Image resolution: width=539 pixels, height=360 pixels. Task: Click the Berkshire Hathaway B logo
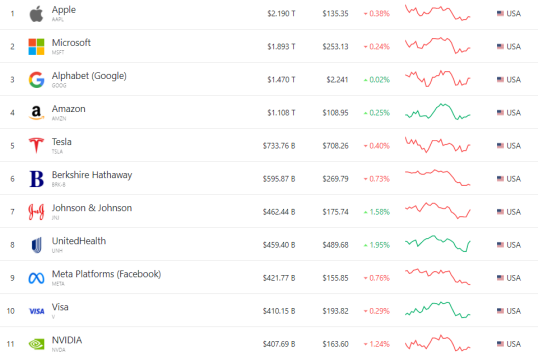(36, 179)
